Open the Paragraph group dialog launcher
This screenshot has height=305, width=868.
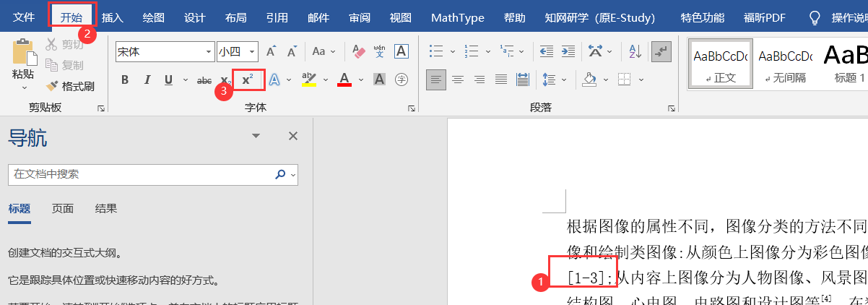[x=672, y=108]
